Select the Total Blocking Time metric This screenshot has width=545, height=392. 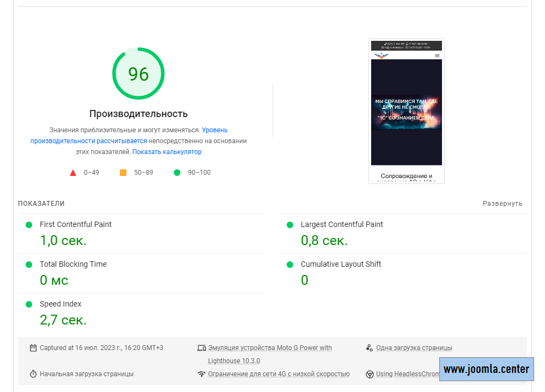pyautogui.click(x=73, y=264)
